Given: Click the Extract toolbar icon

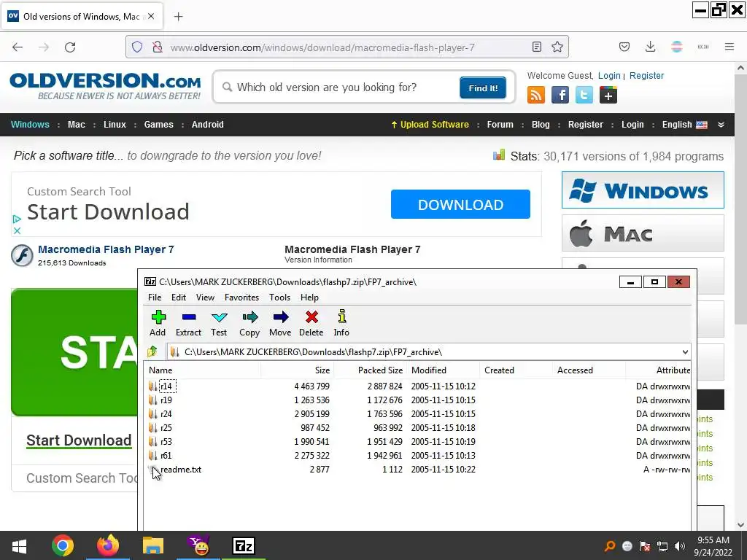Looking at the screenshot, I should [189, 323].
